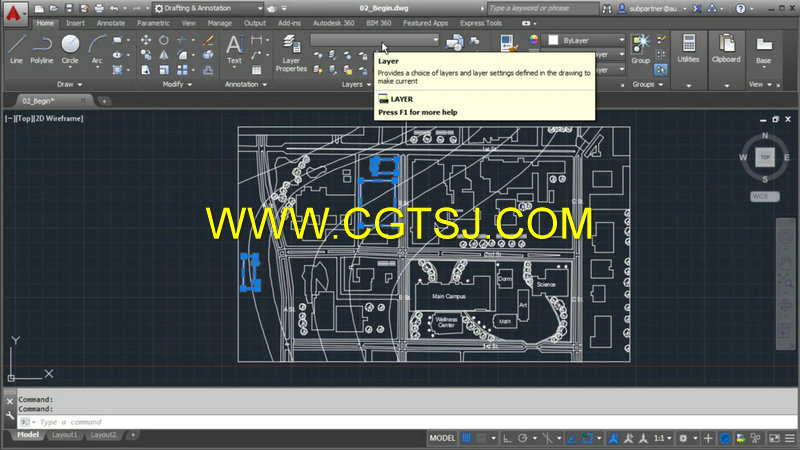Toggle hardware acceleration in status bar
Viewport: 800px width, 450px height.
725,438
